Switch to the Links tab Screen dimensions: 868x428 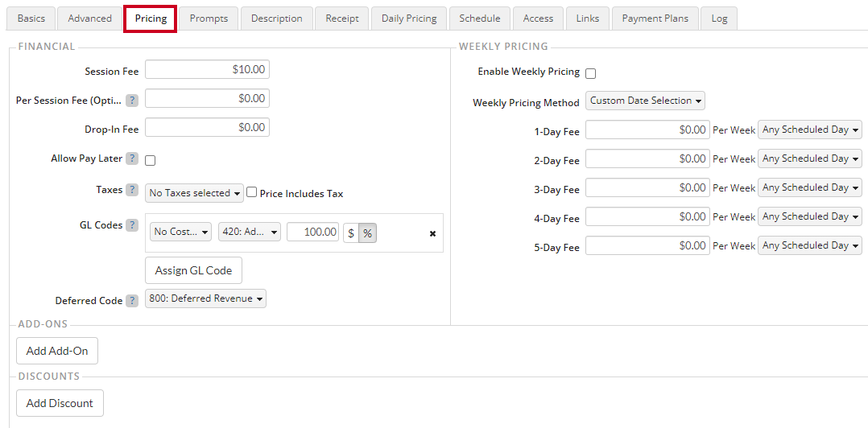point(587,19)
